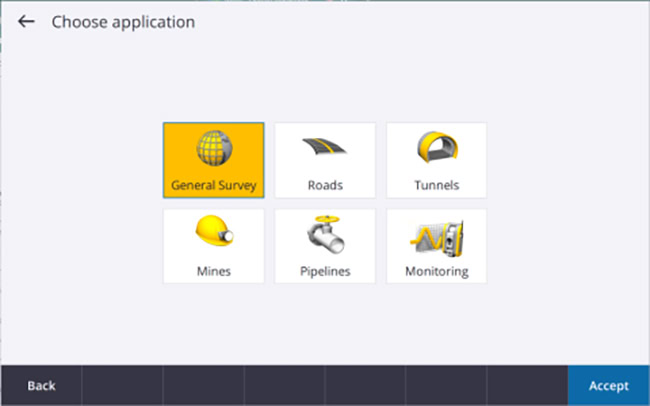Click the Back softkey button
650x406 pixels.
click(41, 386)
